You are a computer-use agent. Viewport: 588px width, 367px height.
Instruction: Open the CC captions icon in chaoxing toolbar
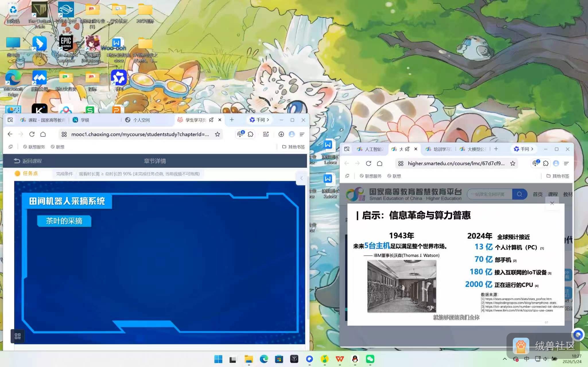[x=266, y=134]
